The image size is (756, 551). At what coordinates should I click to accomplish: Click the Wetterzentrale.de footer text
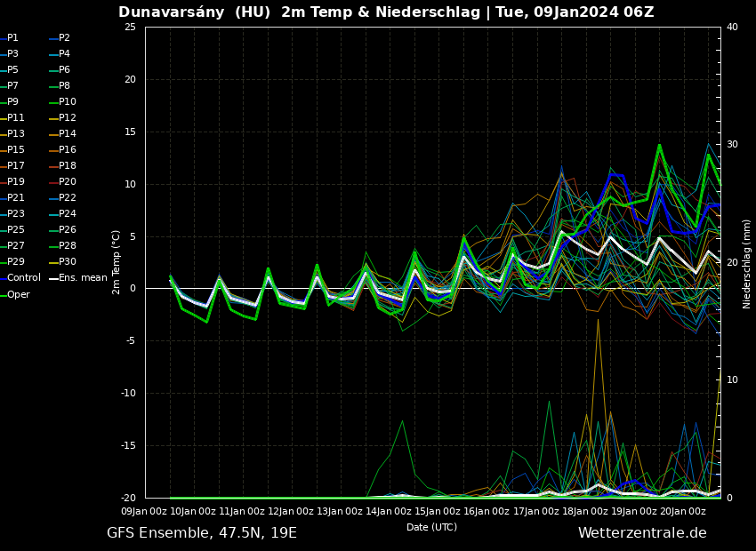point(642,533)
